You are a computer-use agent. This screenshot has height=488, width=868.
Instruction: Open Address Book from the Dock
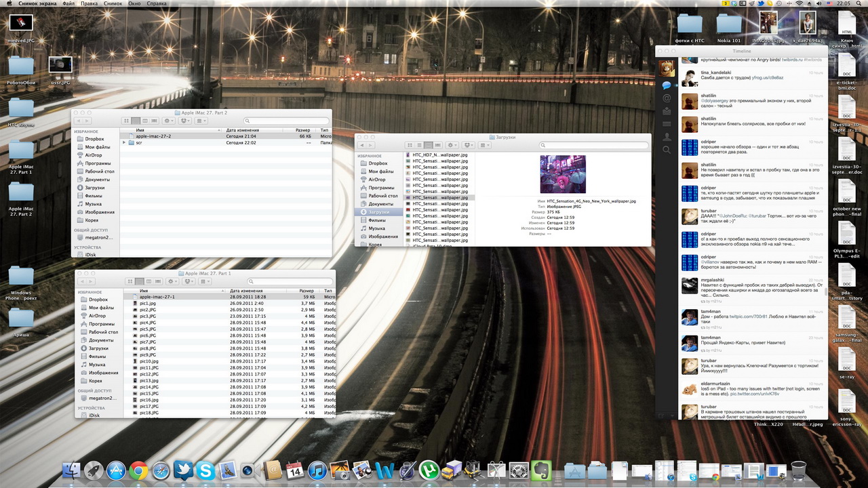[273, 470]
